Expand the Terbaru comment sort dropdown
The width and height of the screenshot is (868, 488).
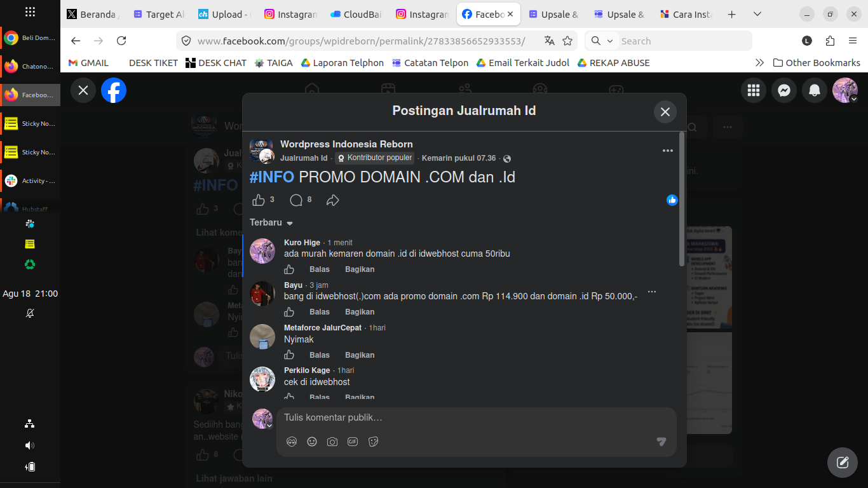[271, 222]
